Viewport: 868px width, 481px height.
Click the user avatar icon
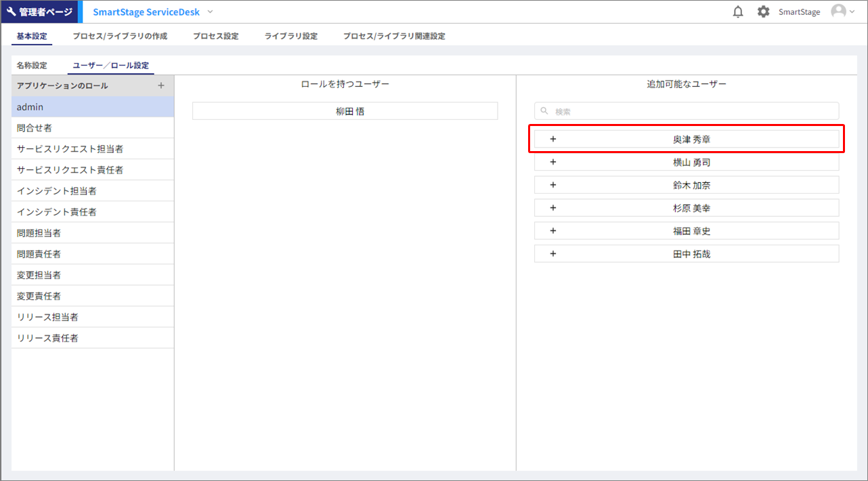[838, 12]
